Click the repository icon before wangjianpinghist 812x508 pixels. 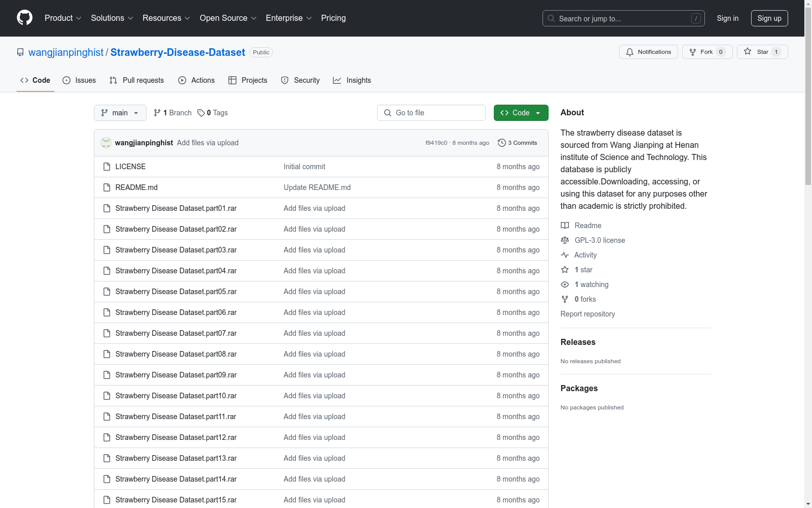(20, 52)
